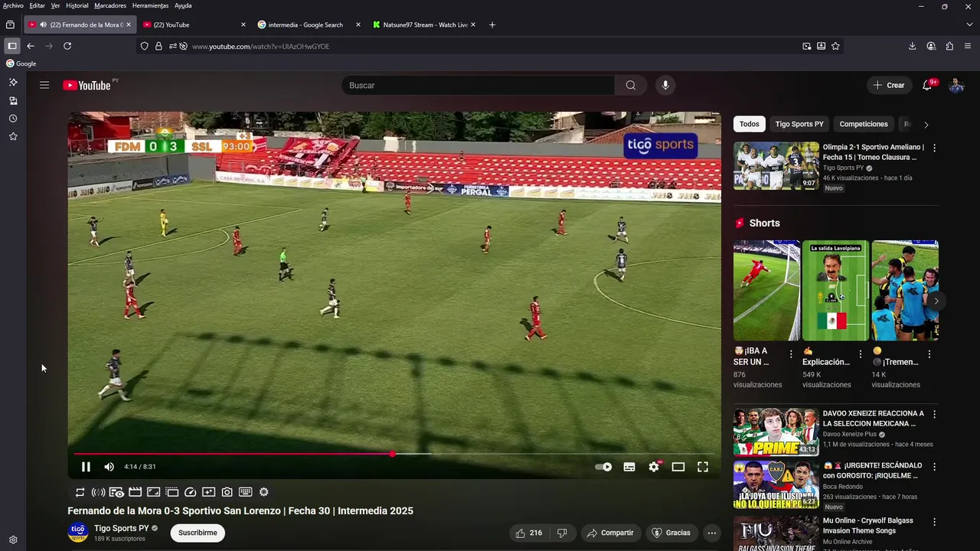The width and height of the screenshot is (980, 551).
Task: Go to the YouTube home logo
Action: [x=87, y=85]
